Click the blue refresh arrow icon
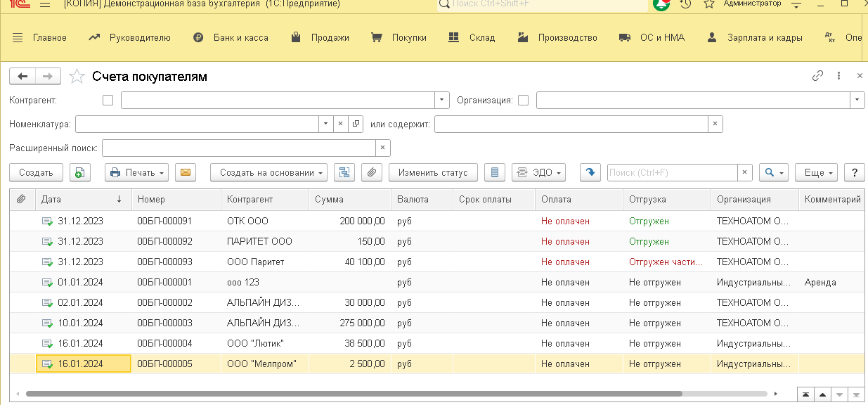This screenshot has height=405, width=868. coord(590,172)
